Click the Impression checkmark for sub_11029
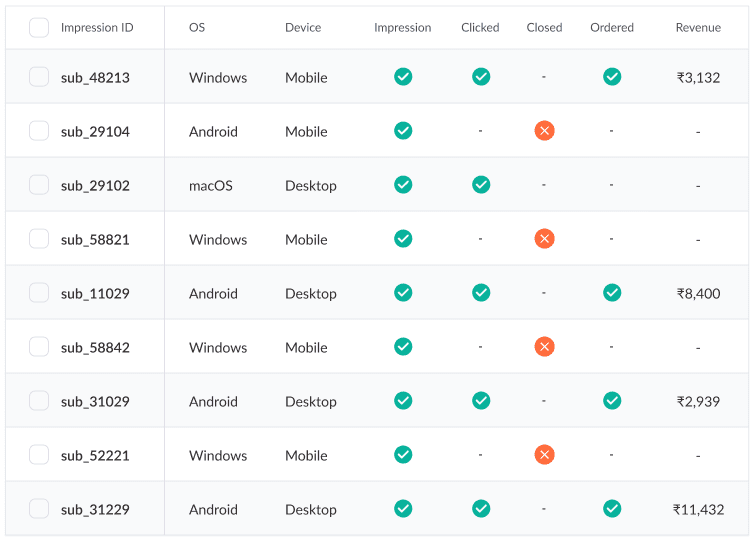This screenshot has height=540, width=756. [x=403, y=293]
